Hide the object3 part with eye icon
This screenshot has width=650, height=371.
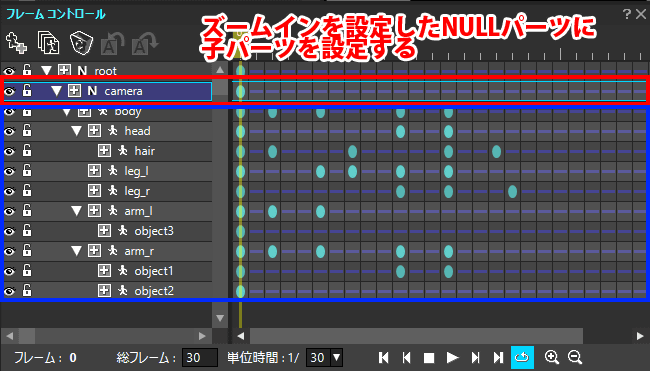click(x=9, y=231)
